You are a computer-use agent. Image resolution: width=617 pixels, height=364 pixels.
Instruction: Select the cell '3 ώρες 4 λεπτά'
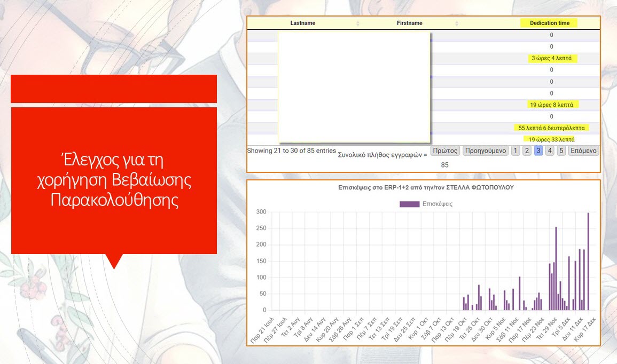coord(551,58)
